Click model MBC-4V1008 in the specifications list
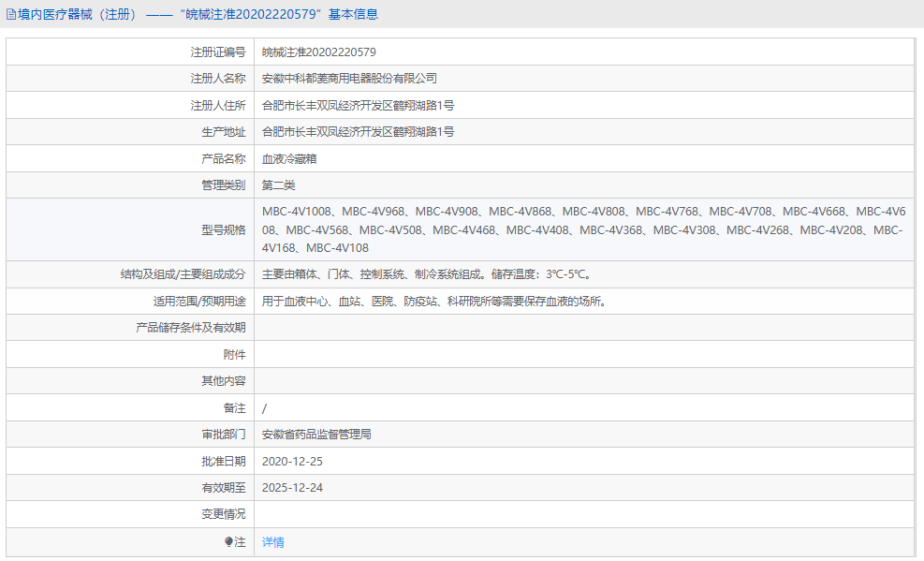The height and width of the screenshot is (561, 924). point(298,212)
